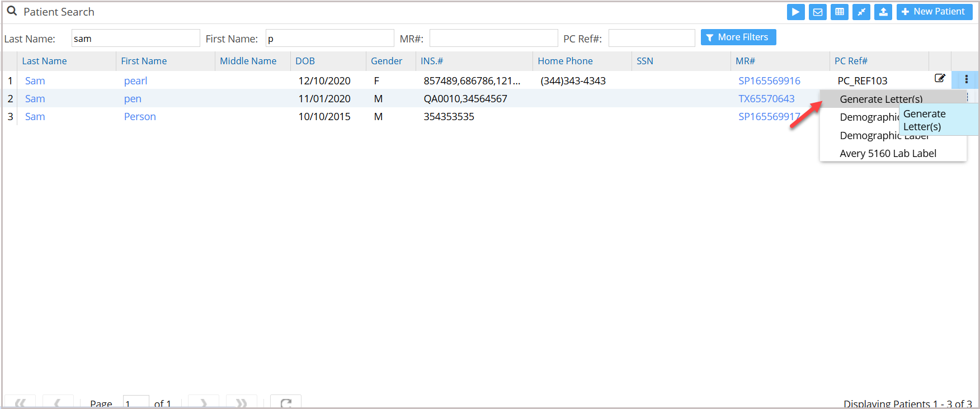Choose Avery 5160 Lab Label menu entry
The image size is (980, 409).
[888, 154]
